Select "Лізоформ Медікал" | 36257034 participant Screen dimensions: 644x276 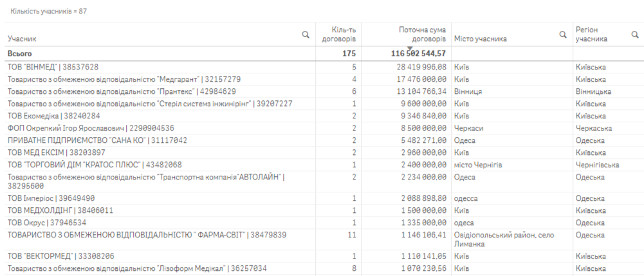click(137, 269)
